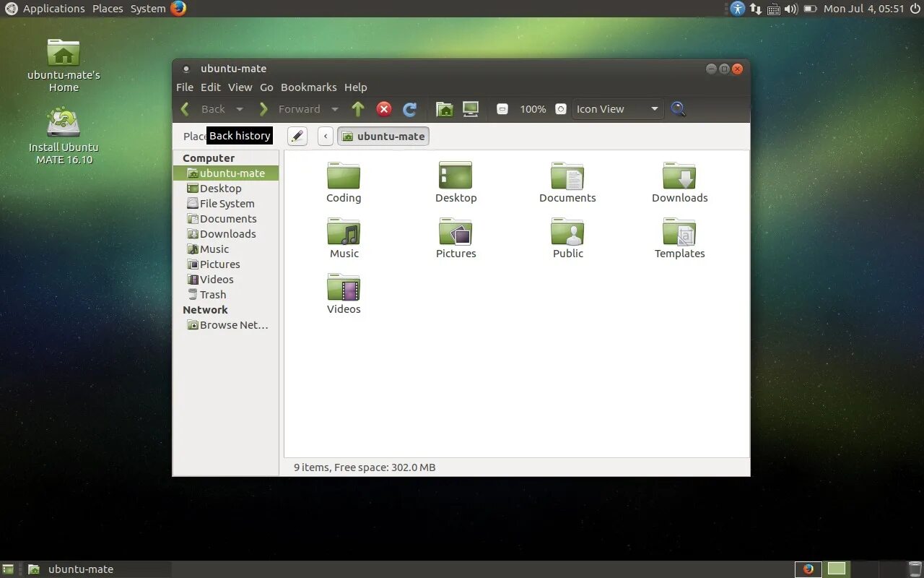This screenshot has width=924, height=578.
Task: Go up to the parent folder
Action: pyautogui.click(x=358, y=109)
